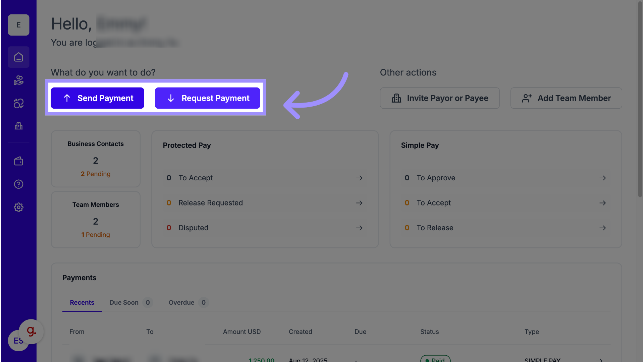The width and height of the screenshot is (644, 362).
Task: Click the E workspace avatar
Action: tap(18, 25)
